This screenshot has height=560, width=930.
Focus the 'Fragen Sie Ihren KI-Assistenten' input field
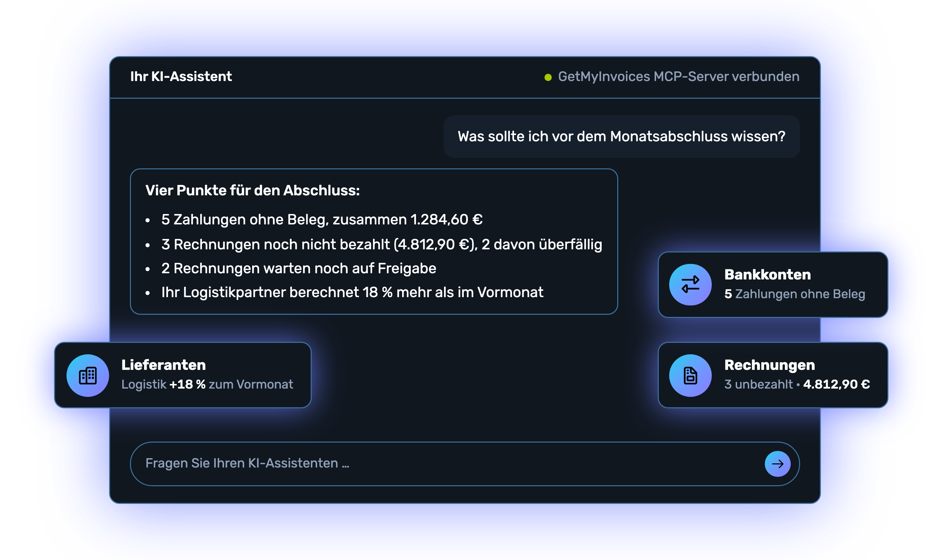point(464,464)
